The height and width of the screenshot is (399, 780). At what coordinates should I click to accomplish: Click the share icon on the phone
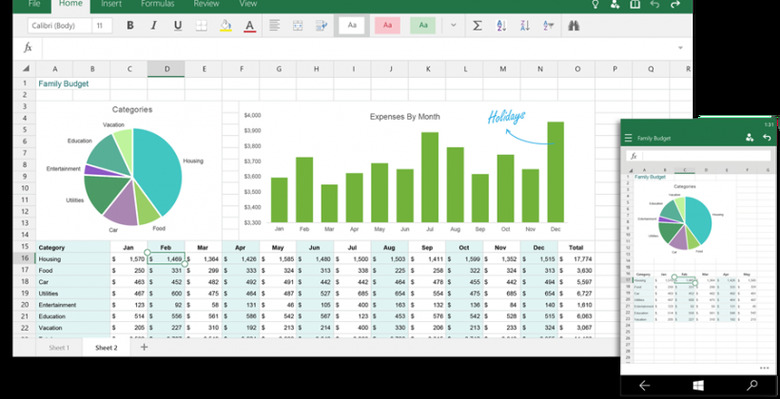tap(750, 138)
